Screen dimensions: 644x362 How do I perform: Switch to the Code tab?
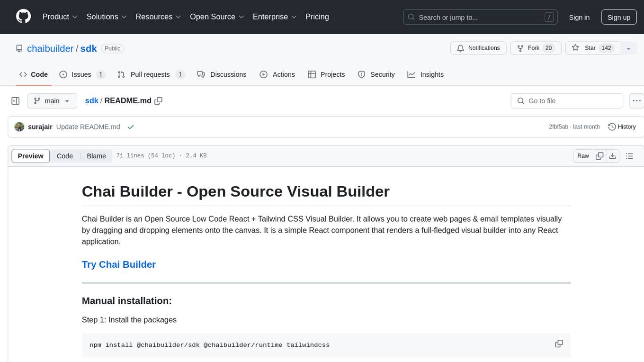(x=33, y=74)
